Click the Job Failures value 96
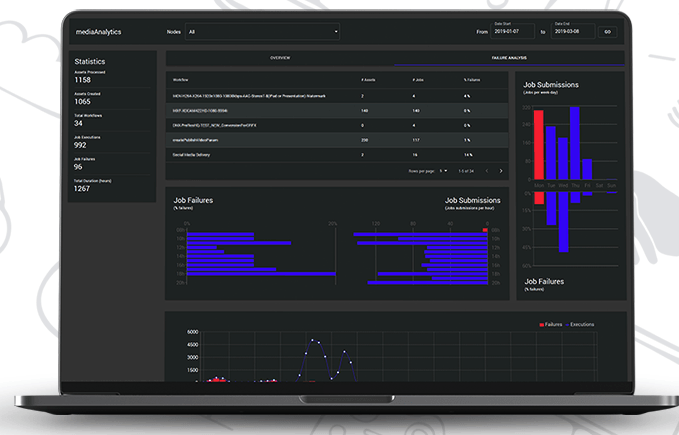 tap(78, 167)
